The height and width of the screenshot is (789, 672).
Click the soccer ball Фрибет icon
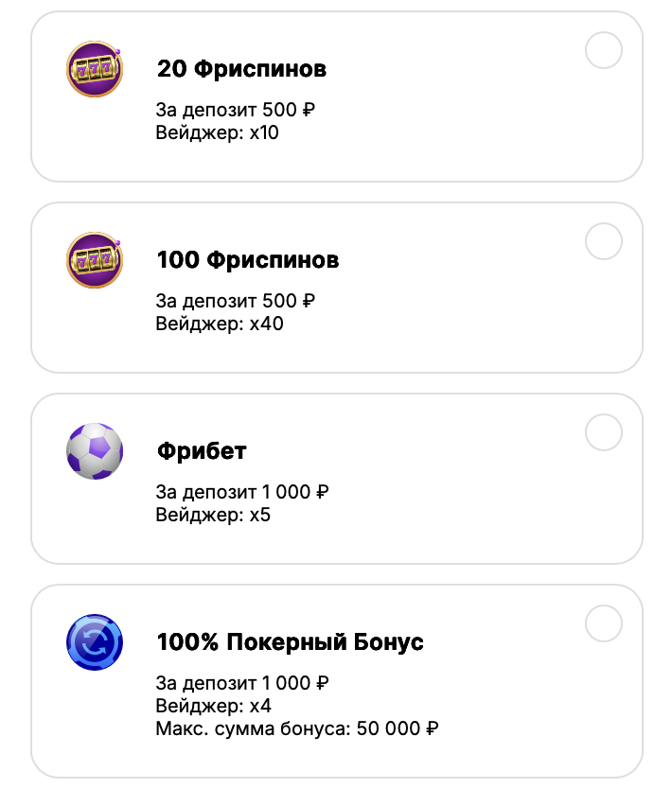point(95,451)
